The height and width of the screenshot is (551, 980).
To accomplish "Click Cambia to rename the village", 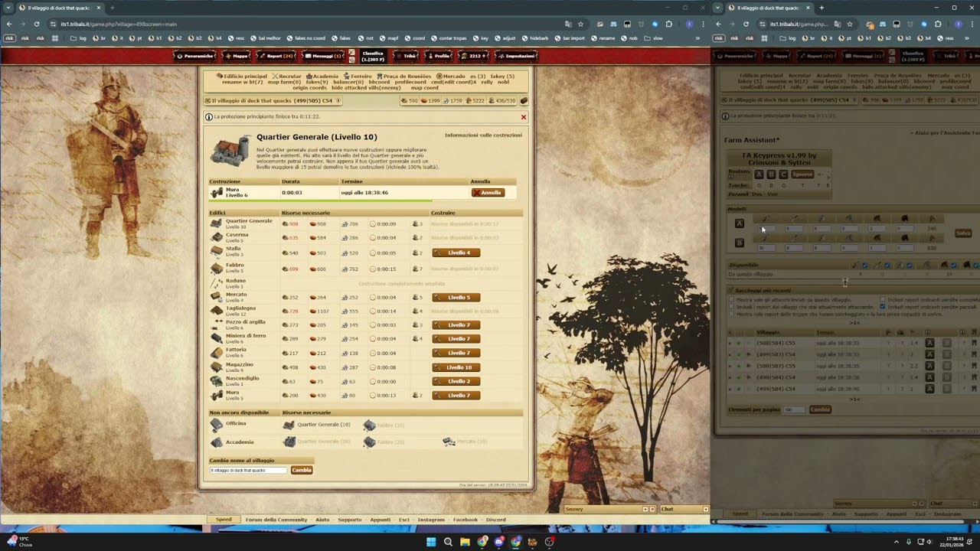I will point(302,470).
